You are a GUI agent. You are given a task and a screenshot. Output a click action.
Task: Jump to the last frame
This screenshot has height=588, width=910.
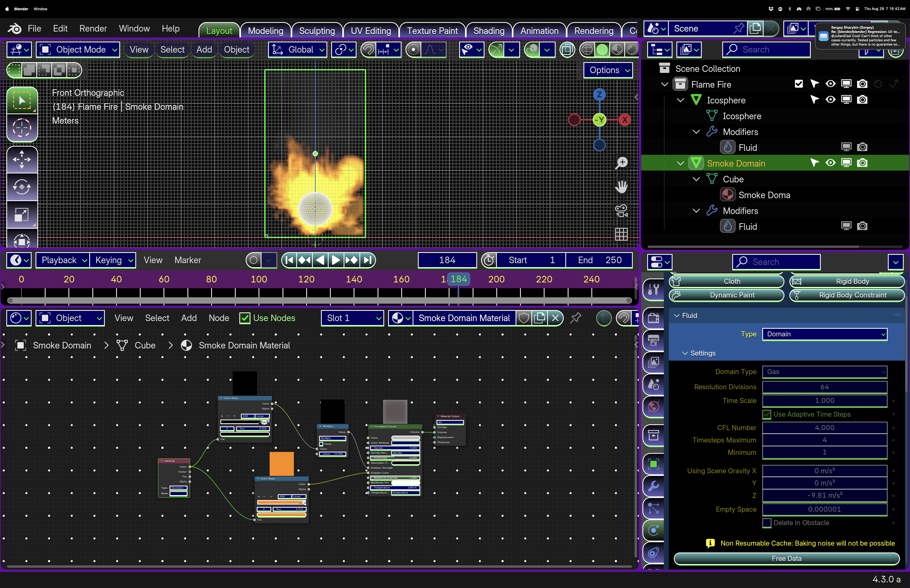click(367, 260)
